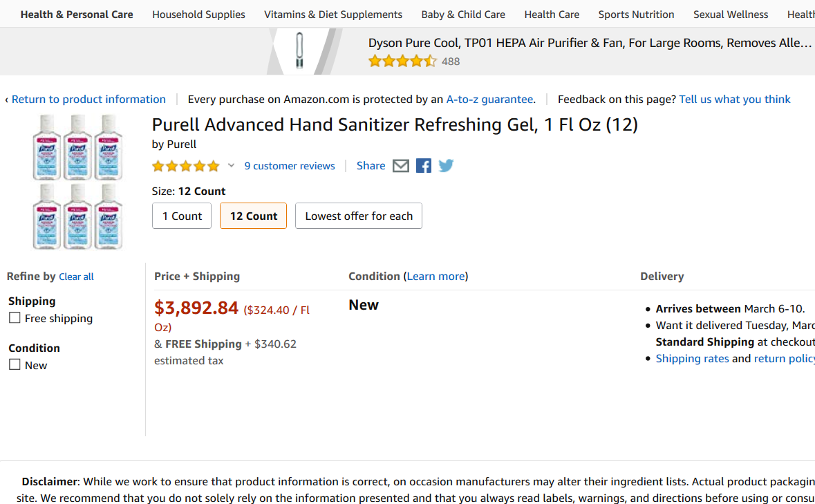Share on Twitter bird icon

click(446, 166)
